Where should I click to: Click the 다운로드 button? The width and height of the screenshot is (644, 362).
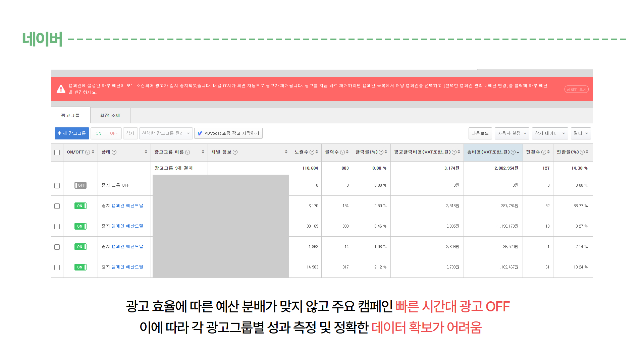click(x=480, y=133)
